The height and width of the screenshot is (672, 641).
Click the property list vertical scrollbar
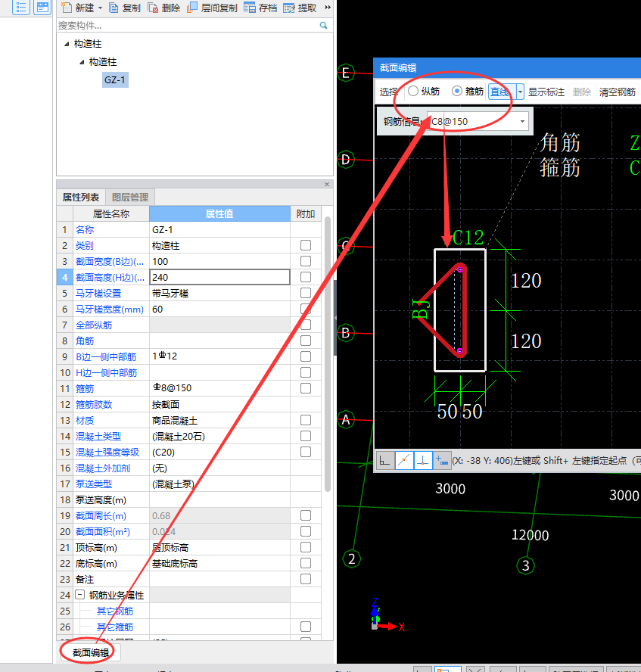(x=328, y=354)
